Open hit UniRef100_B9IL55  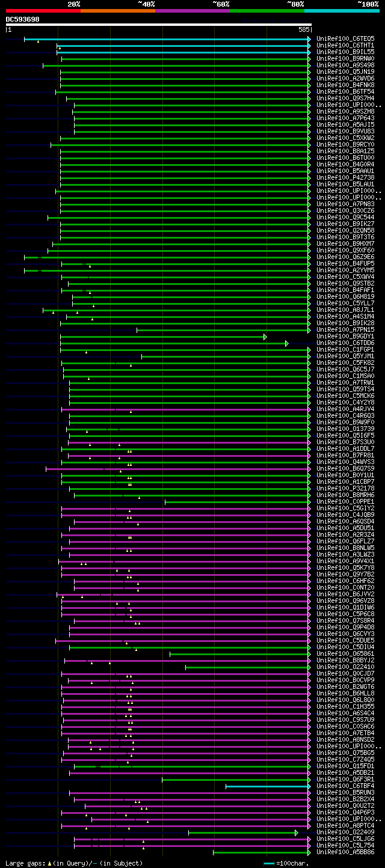(345, 52)
